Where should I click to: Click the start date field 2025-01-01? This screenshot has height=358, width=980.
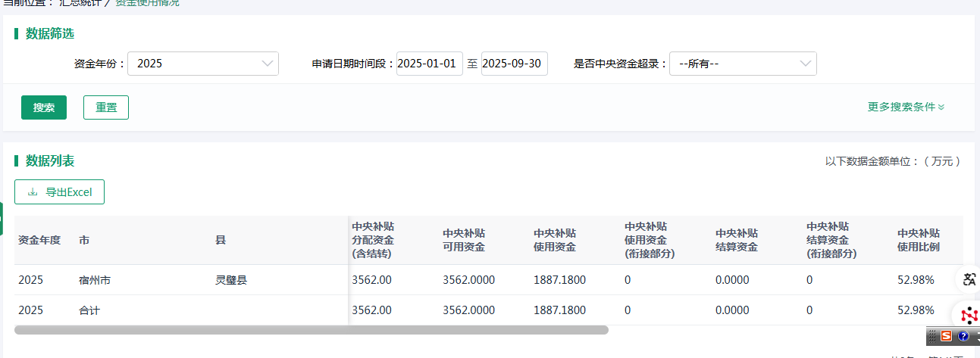[x=429, y=64]
